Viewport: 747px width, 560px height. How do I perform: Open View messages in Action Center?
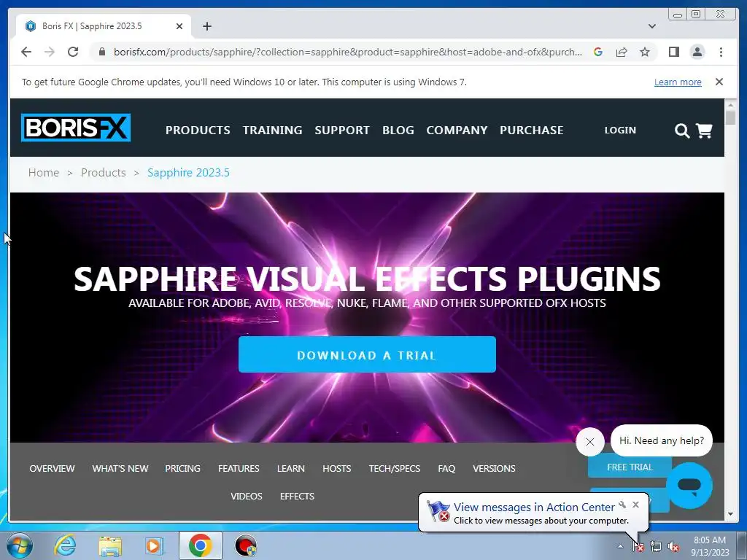tap(534, 507)
